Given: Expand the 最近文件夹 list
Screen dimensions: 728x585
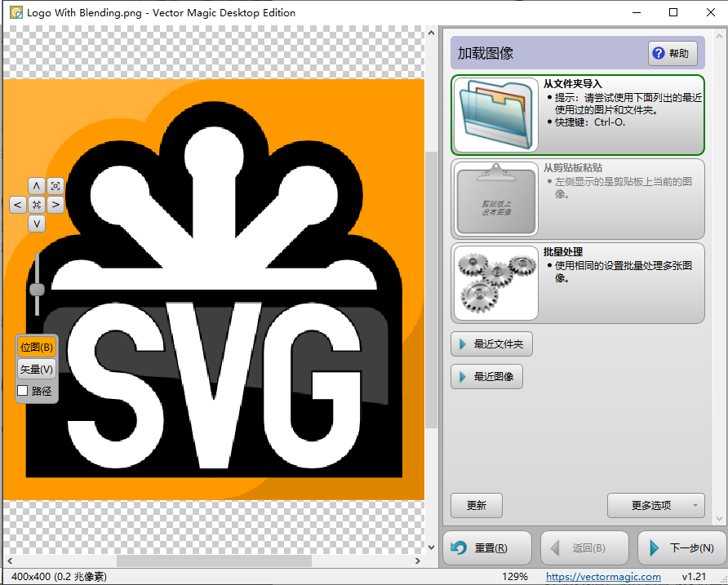Looking at the screenshot, I should tap(491, 344).
